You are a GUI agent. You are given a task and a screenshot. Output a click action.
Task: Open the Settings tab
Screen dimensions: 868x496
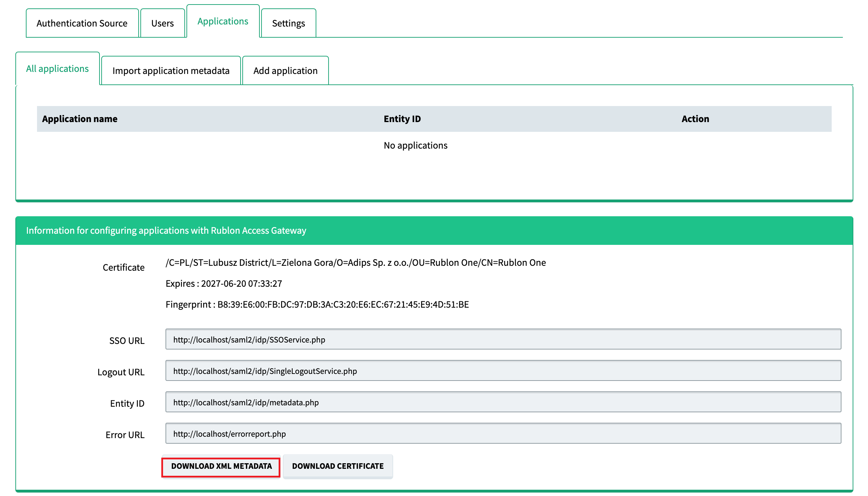(x=288, y=23)
